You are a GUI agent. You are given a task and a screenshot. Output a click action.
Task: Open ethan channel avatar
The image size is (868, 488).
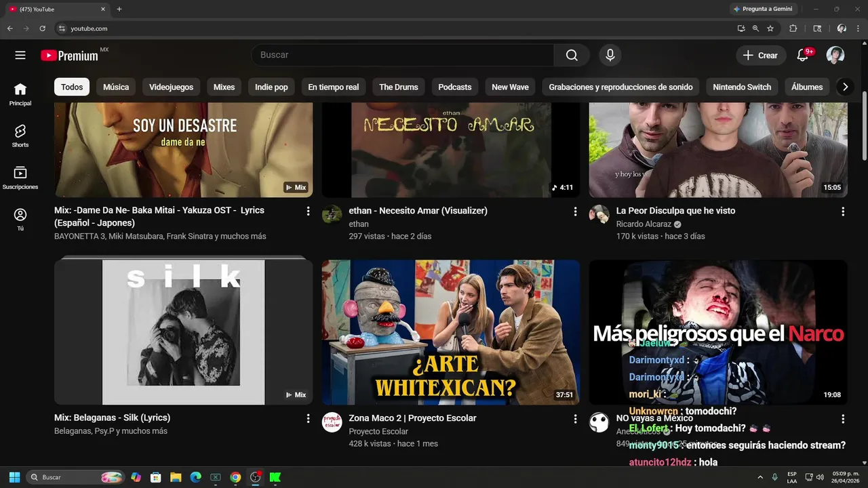point(332,214)
